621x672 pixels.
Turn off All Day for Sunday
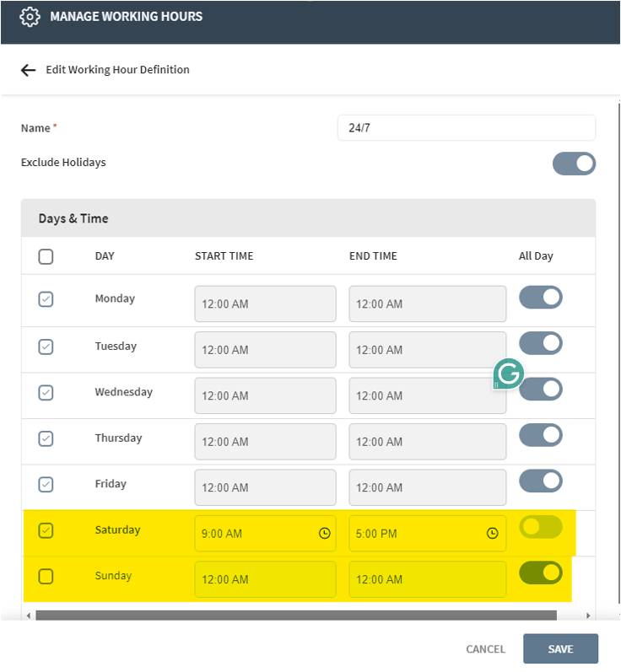[x=540, y=573]
